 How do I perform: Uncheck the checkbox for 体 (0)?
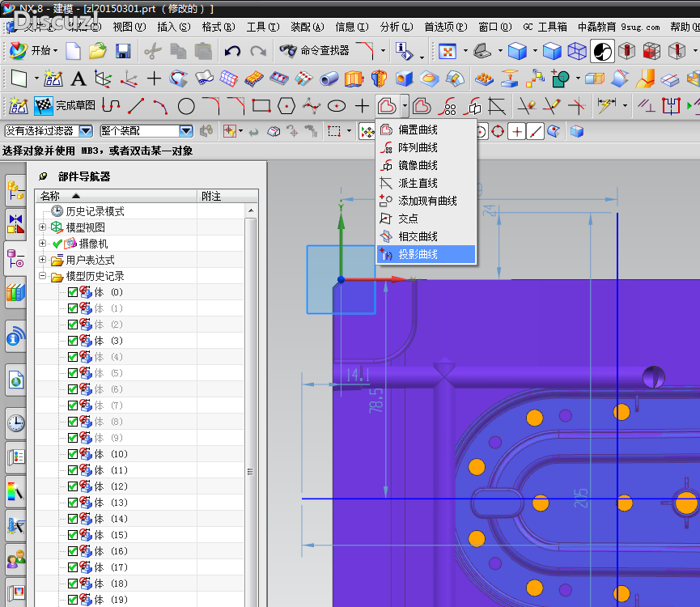pos(73,292)
